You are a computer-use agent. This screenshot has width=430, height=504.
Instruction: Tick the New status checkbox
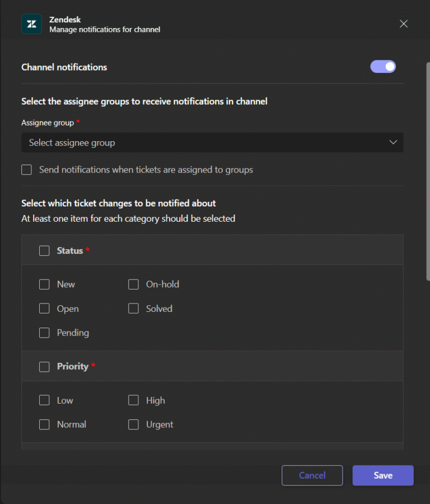[x=44, y=284]
